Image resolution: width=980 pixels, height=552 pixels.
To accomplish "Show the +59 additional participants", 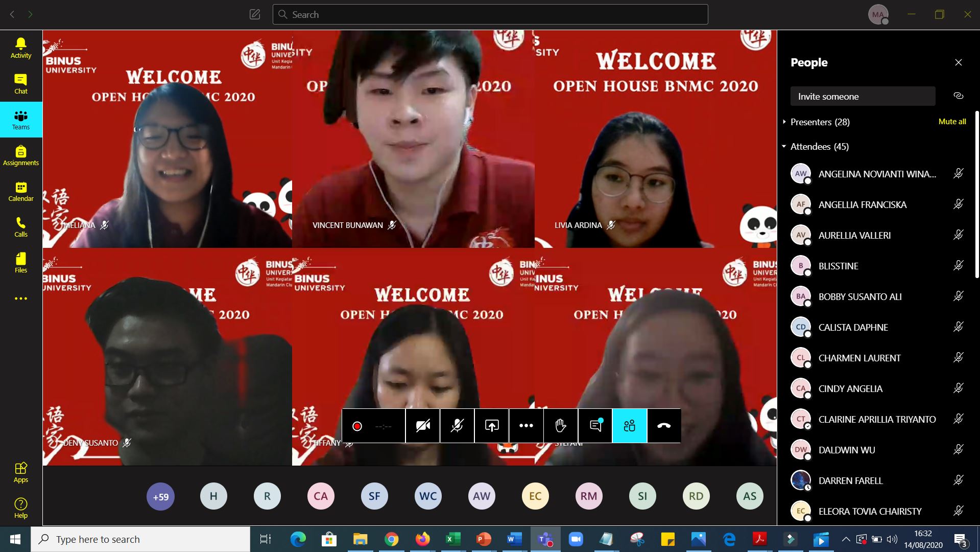I will click(161, 497).
